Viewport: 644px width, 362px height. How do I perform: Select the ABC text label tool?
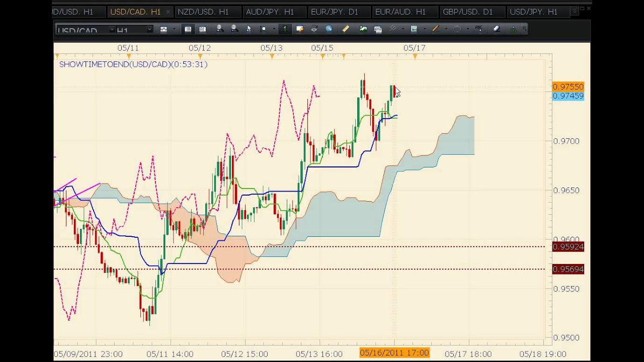coord(478,29)
